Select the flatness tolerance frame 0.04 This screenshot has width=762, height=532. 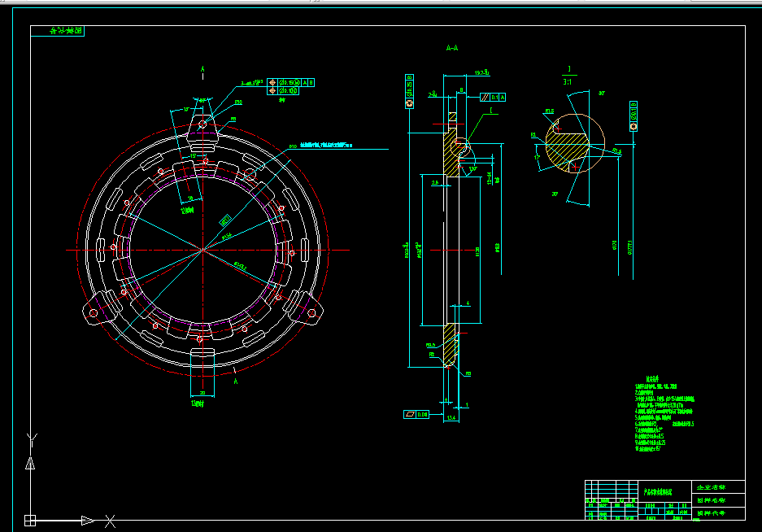click(416, 414)
